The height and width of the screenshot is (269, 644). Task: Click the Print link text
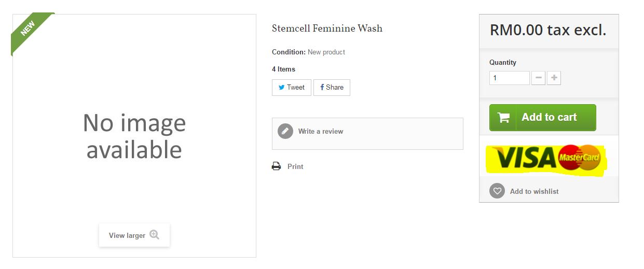(295, 167)
